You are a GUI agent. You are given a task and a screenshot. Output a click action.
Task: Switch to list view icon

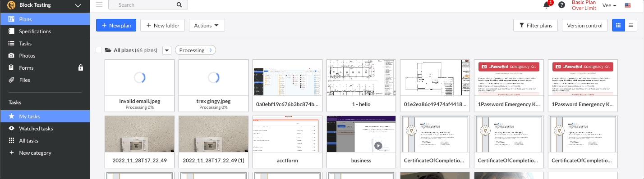point(630,26)
